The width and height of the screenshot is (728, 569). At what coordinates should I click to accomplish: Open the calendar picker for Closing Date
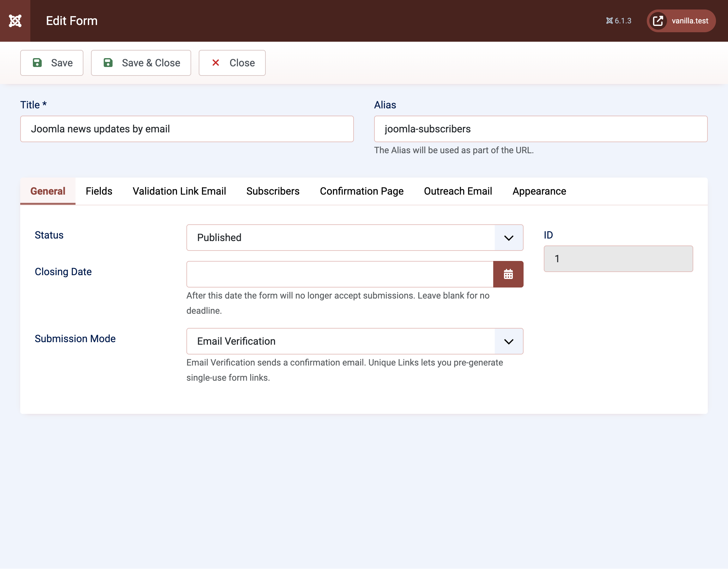(x=508, y=274)
